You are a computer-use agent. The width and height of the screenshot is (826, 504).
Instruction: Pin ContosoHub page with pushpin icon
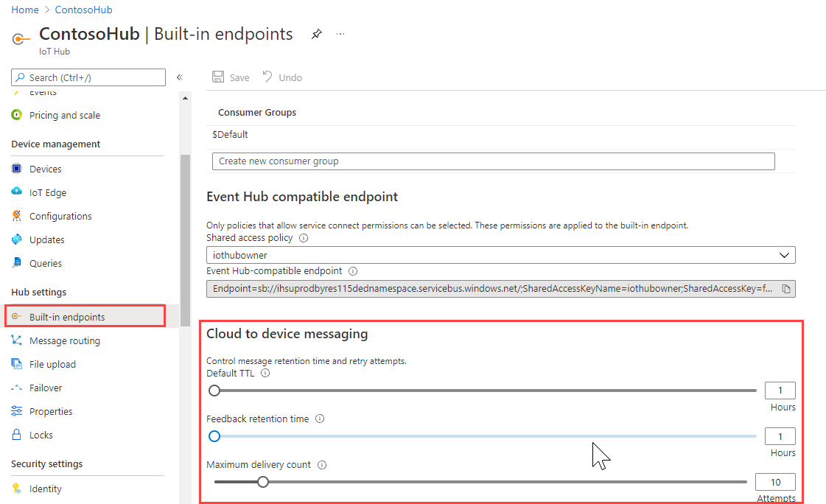[316, 34]
